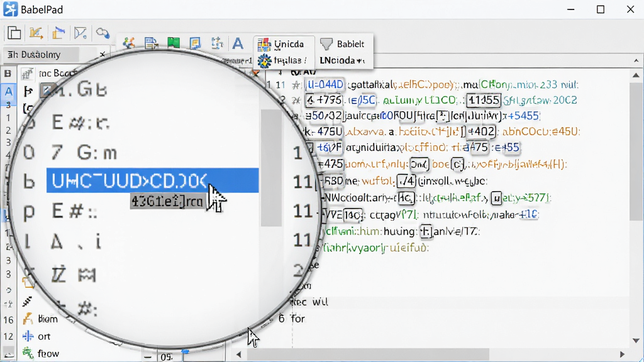Click the B icon in left strip
Image resolution: width=644 pixels, height=362 pixels.
[8, 74]
